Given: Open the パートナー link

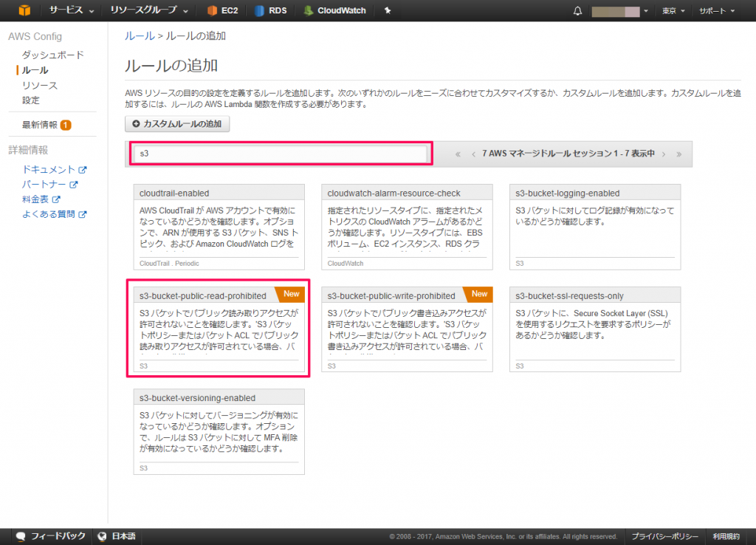Looking at the screenshot, I should tap(44, 185).
